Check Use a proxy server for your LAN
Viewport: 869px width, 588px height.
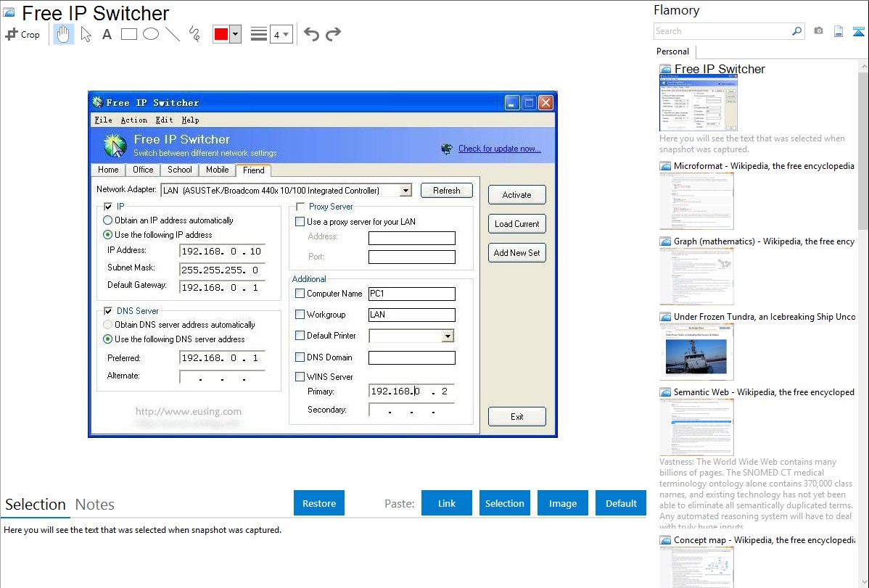click(300, 221)
